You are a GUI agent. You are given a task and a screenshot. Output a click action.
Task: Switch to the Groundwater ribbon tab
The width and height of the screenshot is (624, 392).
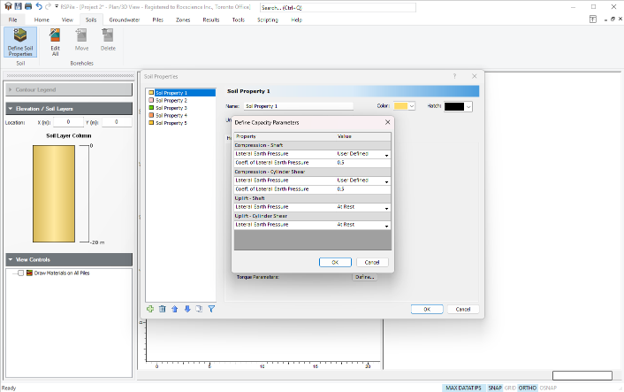click(x=125, y=20)
